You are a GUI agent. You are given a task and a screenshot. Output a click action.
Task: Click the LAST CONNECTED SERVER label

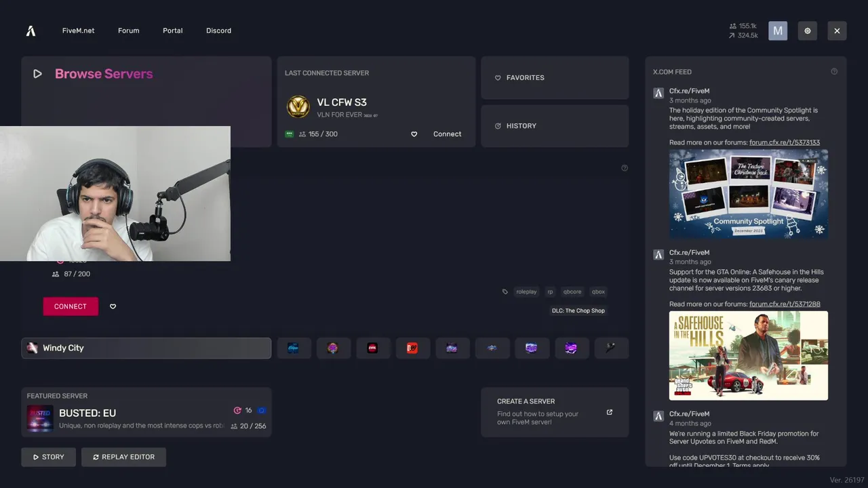coord(327,73)
